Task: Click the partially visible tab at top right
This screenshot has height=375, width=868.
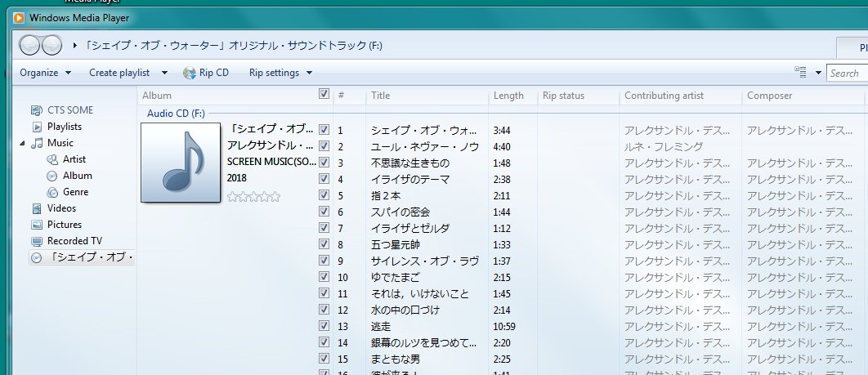Action: coord(852,47)
